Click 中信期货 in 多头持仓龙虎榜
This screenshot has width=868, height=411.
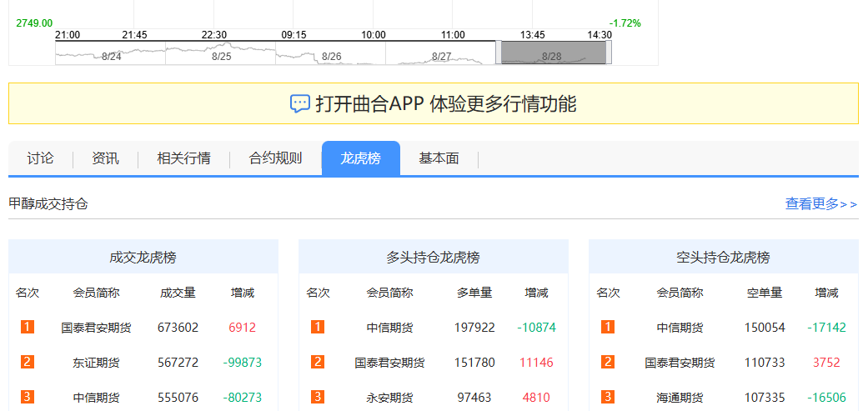pos(389,328)
